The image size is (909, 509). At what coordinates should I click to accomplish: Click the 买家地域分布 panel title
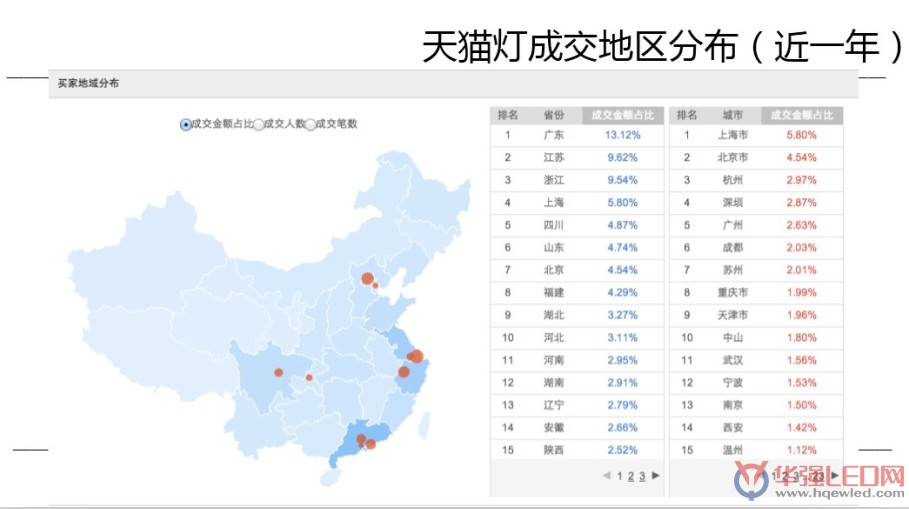[x=88, y=83]
